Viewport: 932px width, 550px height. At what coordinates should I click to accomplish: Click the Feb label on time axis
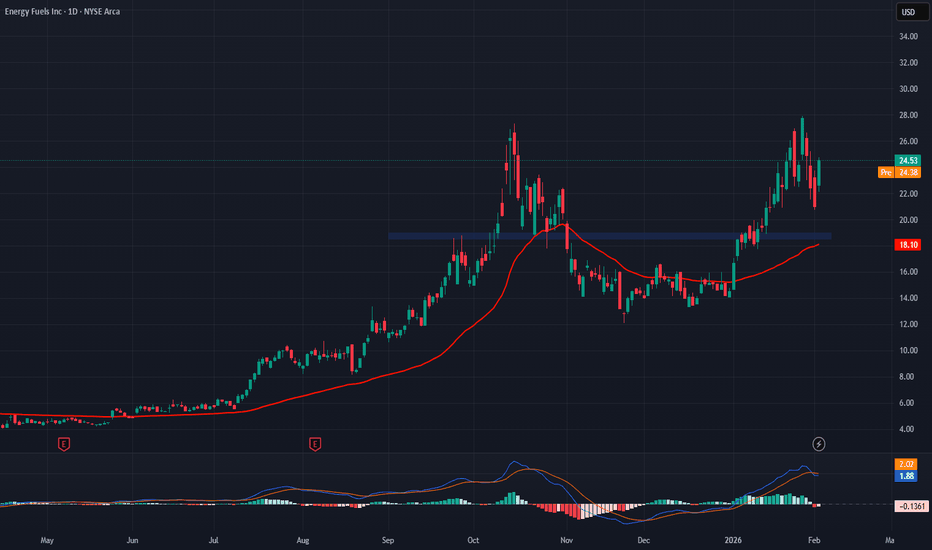(814, 540)
